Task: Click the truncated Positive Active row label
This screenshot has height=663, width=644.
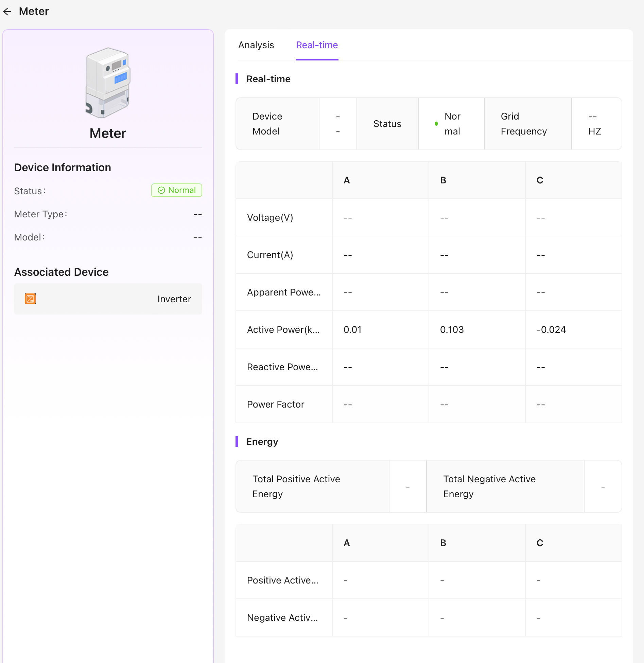Action: coord(282,580)
